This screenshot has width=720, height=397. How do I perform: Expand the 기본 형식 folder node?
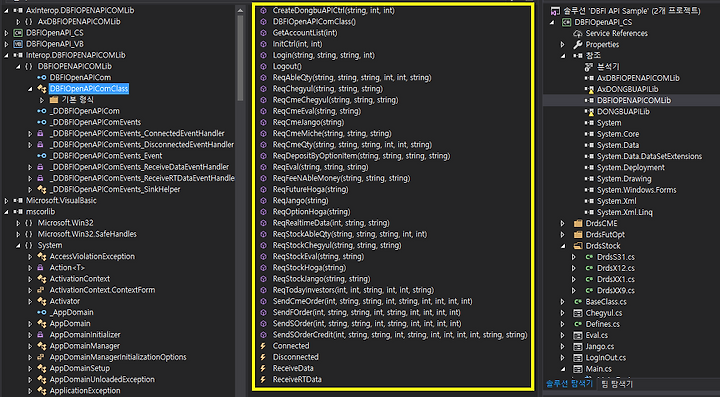[42, 100]
